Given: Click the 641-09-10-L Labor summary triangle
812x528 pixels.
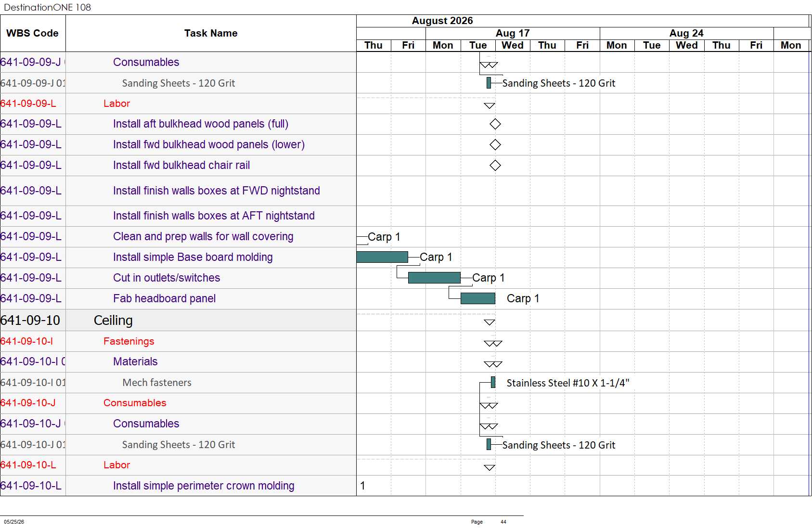Looking at the screenshot, I should pos(490,467).
